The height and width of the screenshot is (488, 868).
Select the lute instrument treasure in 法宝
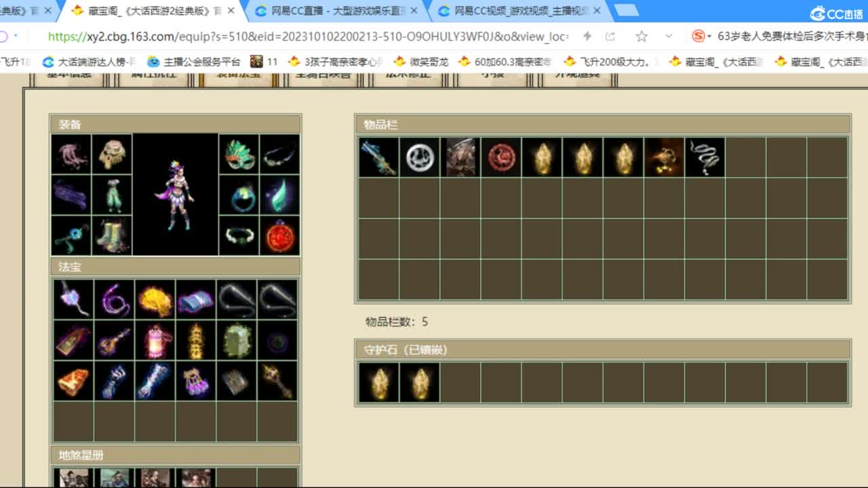click(x=114, y=340)
